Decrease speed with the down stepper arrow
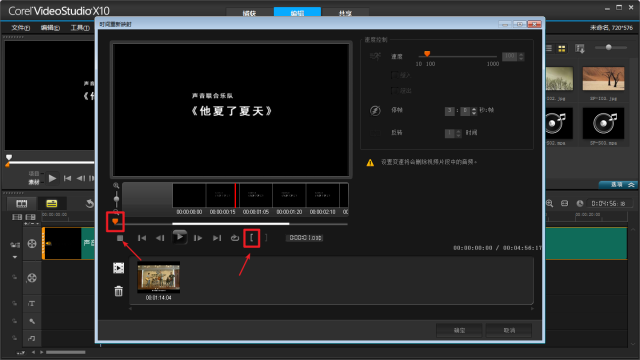This screenshot has height=360, width=640. tap(521, 59)
